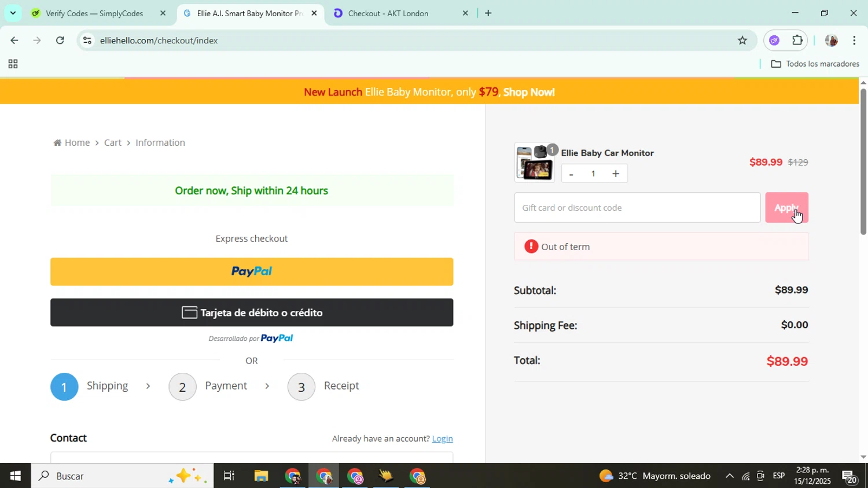Screen dimensions: 868x488
Task: Open Todos los marcadores folder
Action: [815, 64]
